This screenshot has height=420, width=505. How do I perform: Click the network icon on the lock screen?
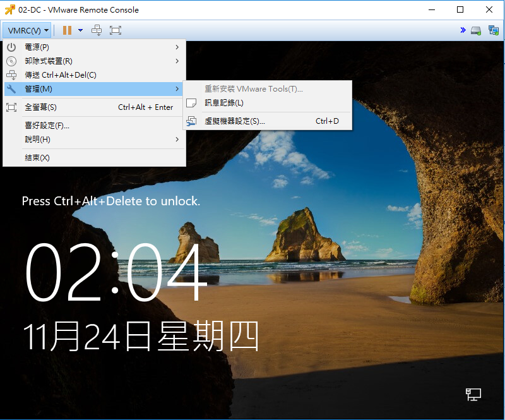point(472,393)
